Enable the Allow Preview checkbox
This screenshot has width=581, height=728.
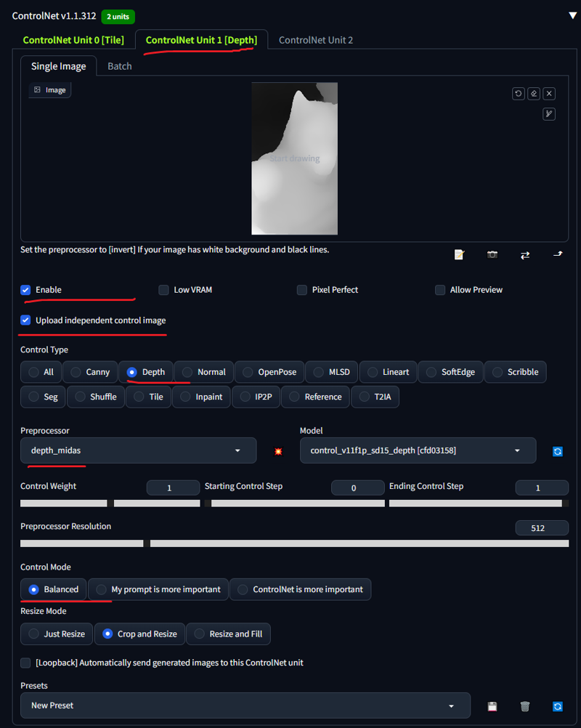440,290
